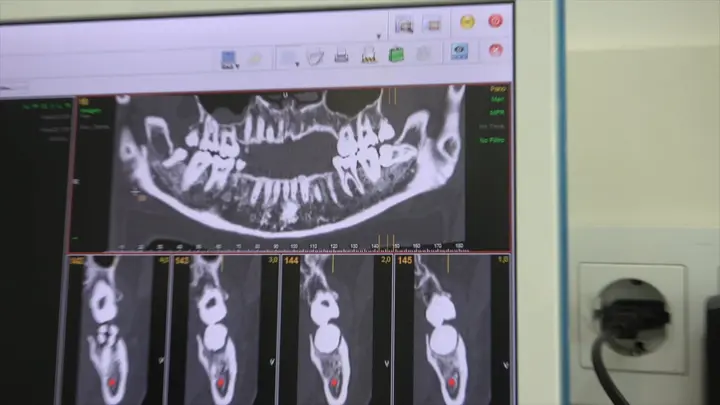Toggle the blue eye view icon

point(459,51)
